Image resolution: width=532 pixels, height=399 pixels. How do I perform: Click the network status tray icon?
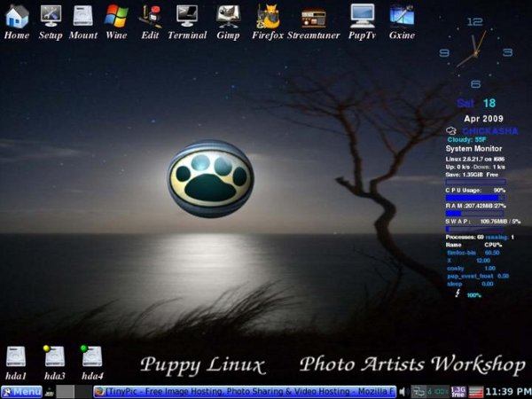419,392
